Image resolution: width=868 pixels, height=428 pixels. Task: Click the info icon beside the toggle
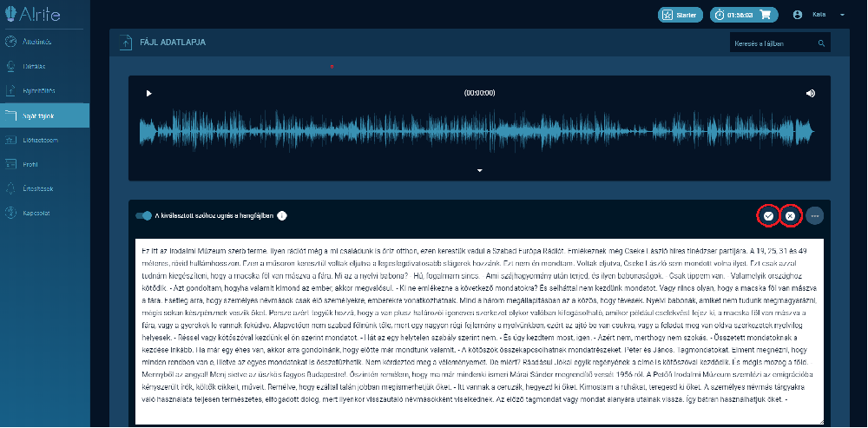[x=282, y=216]
